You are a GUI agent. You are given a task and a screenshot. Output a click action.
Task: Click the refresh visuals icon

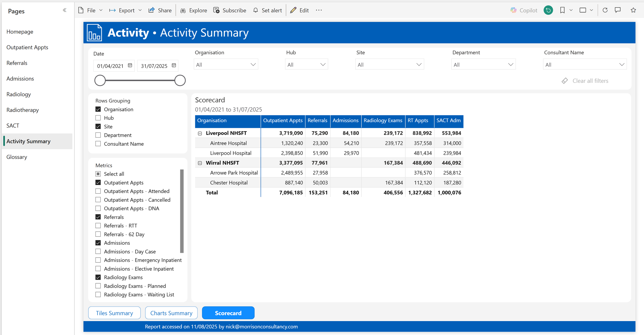(605, 10)
